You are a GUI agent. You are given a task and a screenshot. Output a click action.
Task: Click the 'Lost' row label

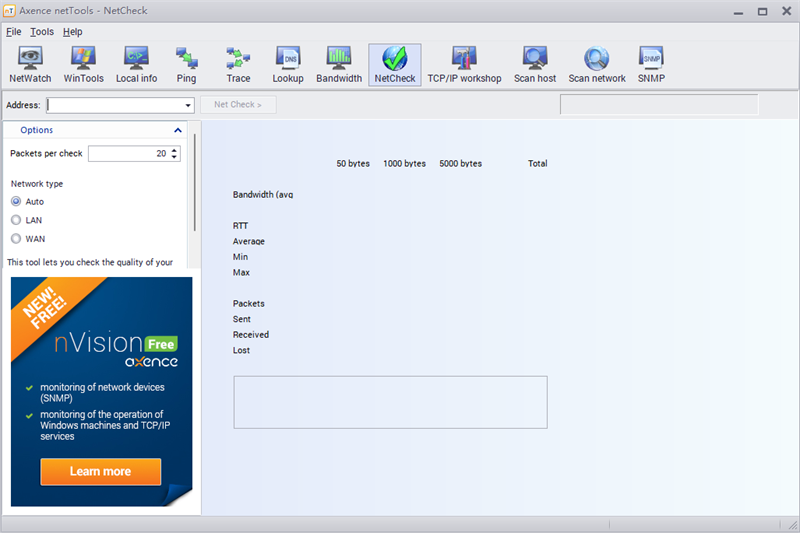(241, 350)
